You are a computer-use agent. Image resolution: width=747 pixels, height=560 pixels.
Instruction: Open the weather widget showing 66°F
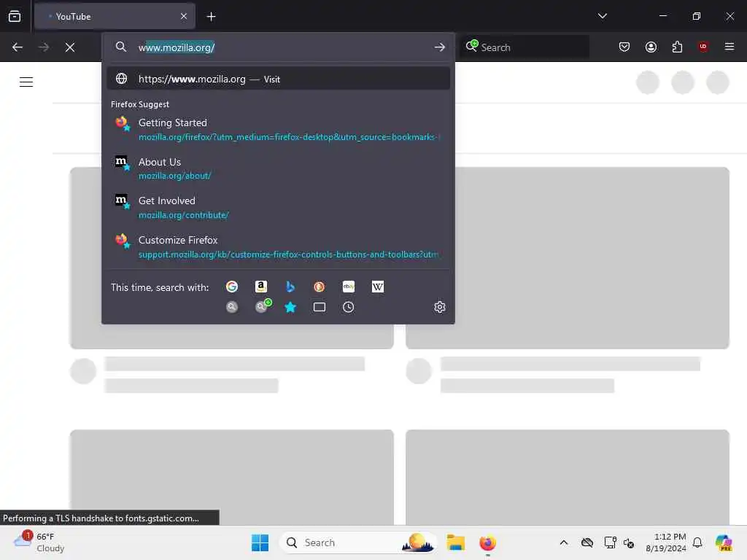[x=39, y=542]
